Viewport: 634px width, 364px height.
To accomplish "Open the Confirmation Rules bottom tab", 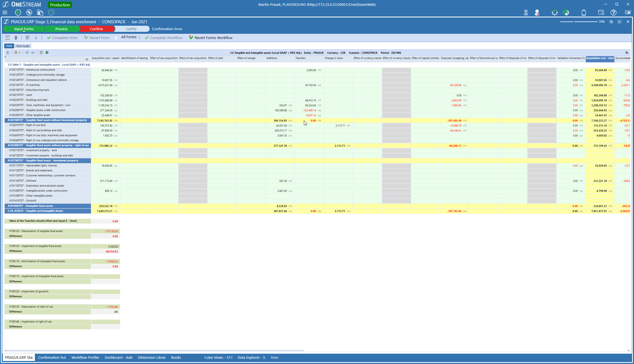I will pyautogui.click(x=52, y=357).
